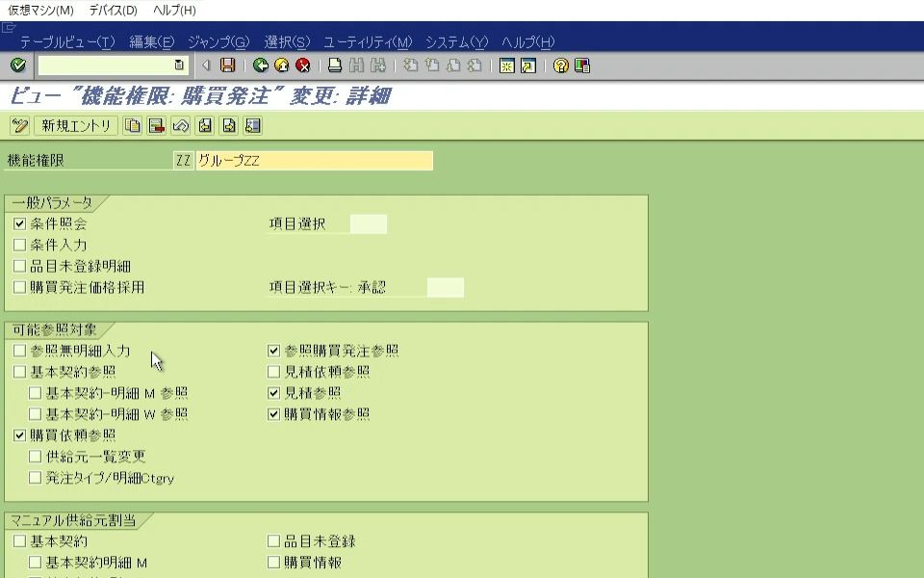
Task: Open the command field history dropdown
Action: pyautogui.click(x=179, y=65)
